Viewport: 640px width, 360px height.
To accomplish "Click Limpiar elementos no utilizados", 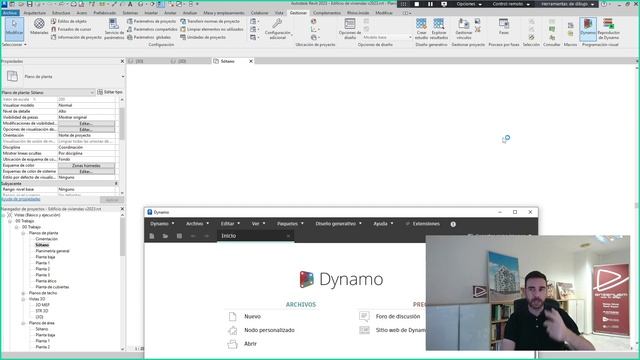I will (x=212, y=29).
